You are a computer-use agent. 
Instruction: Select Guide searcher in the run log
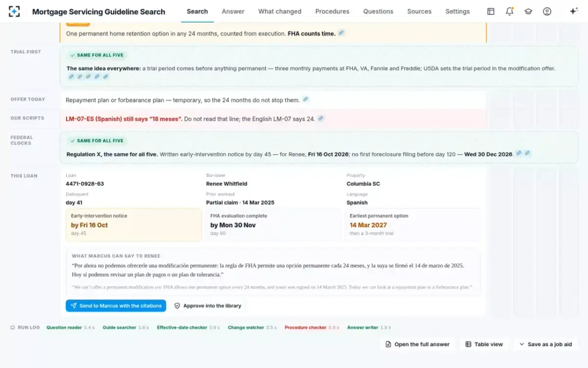119,327
